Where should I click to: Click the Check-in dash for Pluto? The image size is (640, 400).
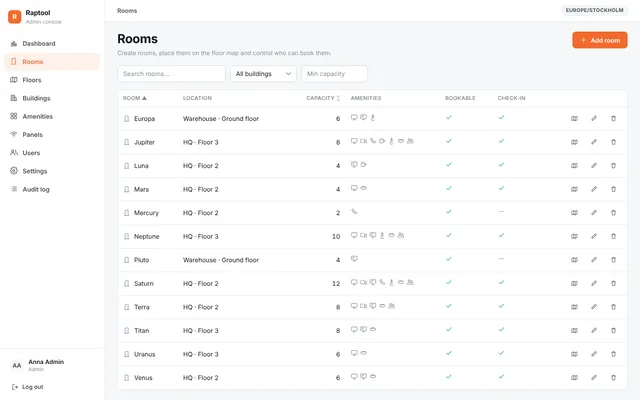pos(501,259)
